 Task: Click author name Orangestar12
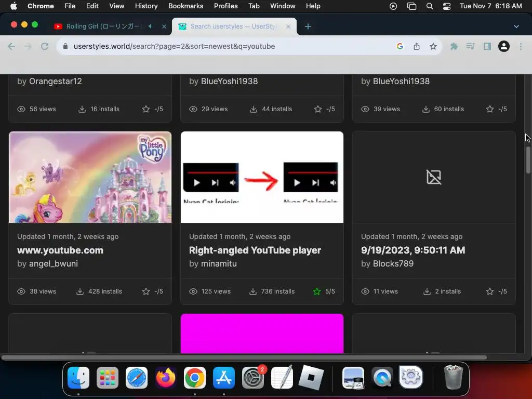click(x=55, y=82)
